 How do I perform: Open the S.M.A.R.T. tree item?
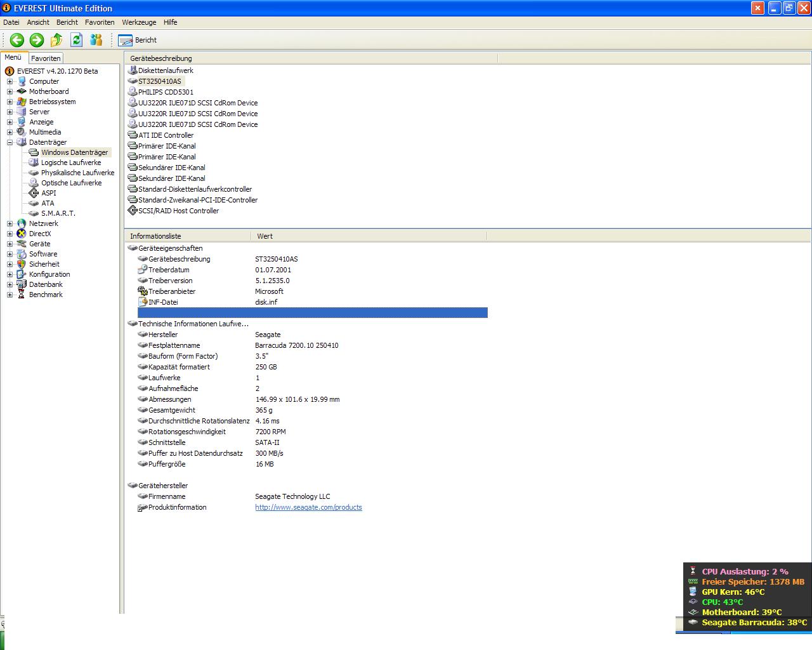pyautogui.click(x=58, y=213)
